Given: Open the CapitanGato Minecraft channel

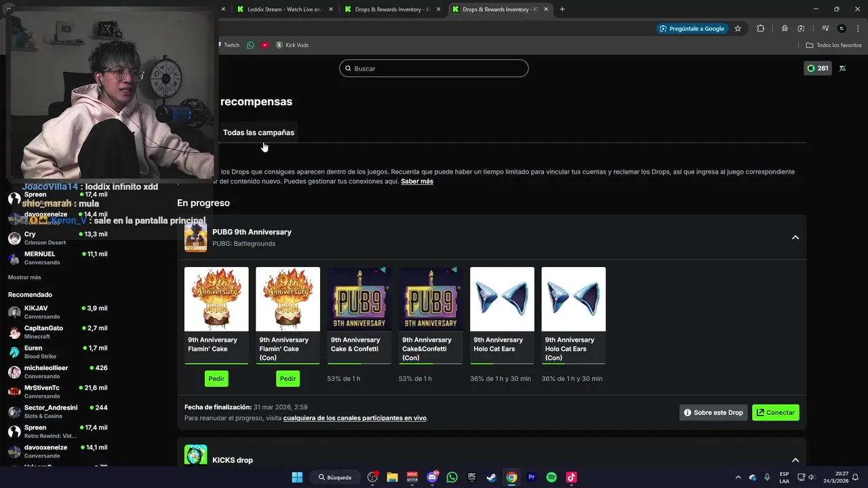Looking at the screenshot, I should 58,332.
